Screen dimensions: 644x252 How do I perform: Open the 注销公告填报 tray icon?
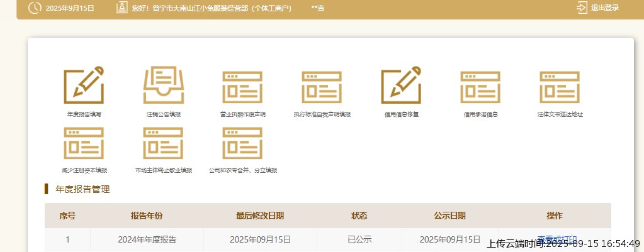pyautogui.click(x=164, y=85)
